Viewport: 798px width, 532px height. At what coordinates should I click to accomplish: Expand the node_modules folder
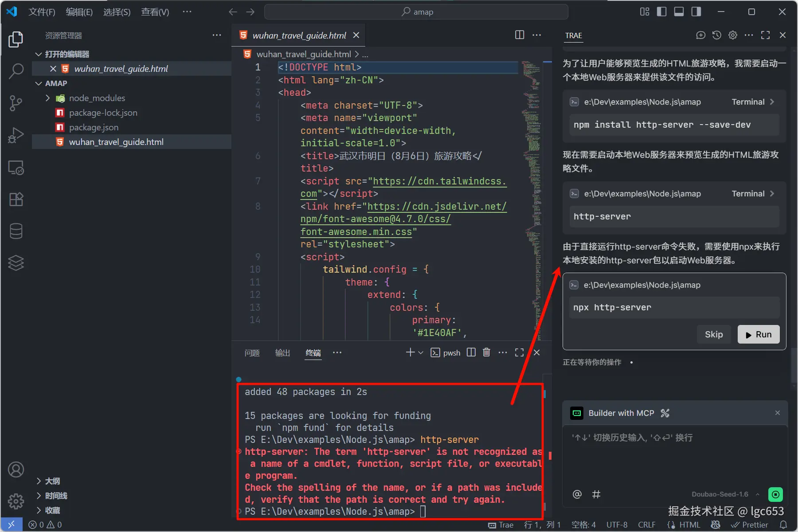(48, 98)
